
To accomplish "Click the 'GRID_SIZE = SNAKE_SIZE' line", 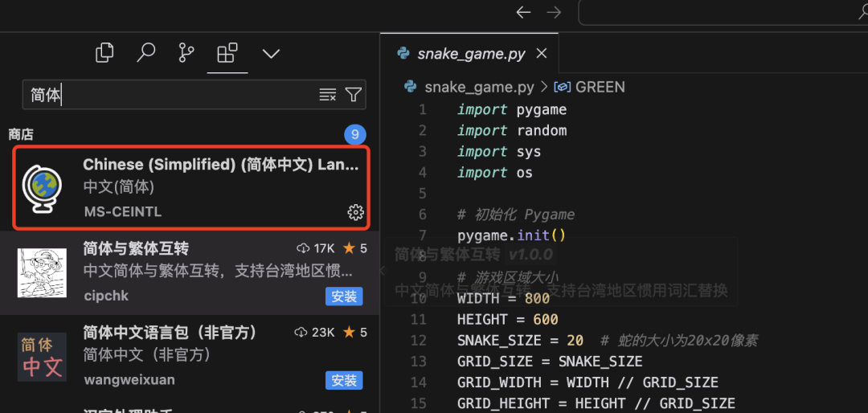I will pos(551,362).
